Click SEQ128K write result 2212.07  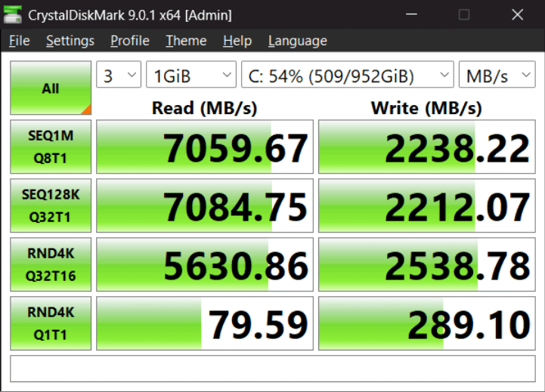[x=427, y=205]
